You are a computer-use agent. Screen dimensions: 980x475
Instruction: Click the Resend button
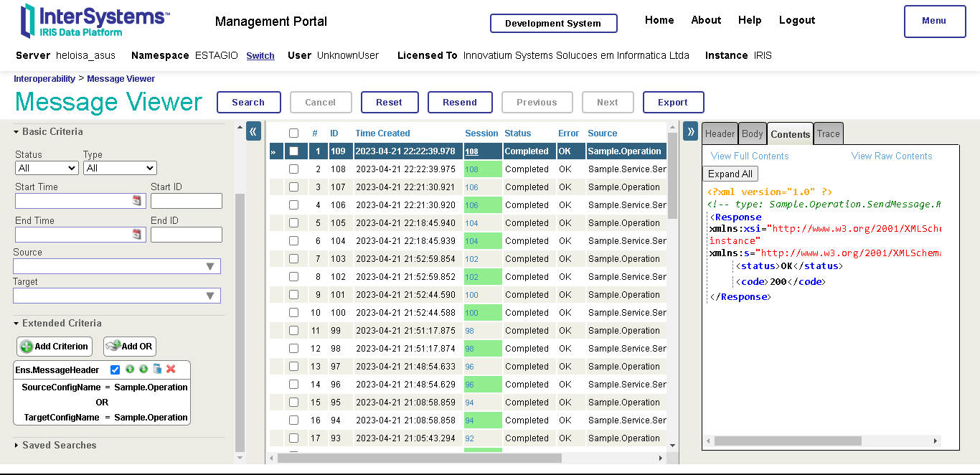coord(460,103)
